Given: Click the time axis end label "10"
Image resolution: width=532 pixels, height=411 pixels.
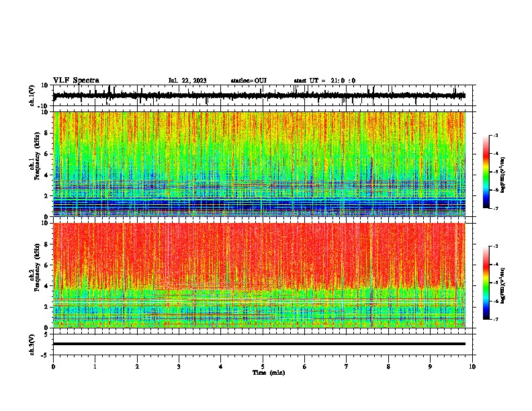Looking at the screenshot, I should pyautogui.click(x=472, y=367).
